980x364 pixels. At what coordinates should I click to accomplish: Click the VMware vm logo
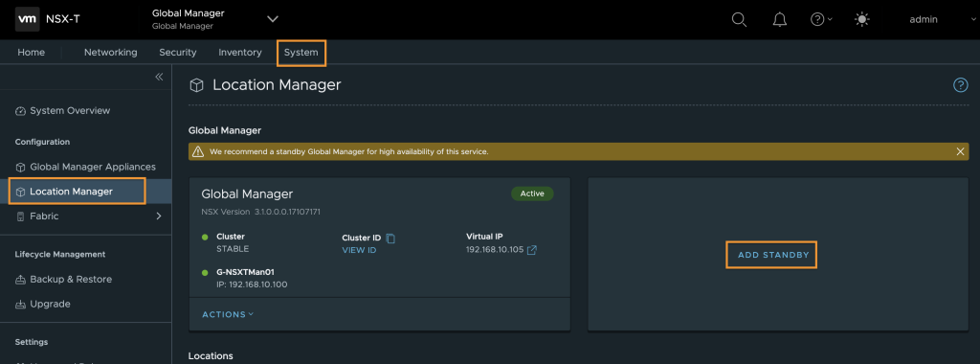[x=28, y=19]
